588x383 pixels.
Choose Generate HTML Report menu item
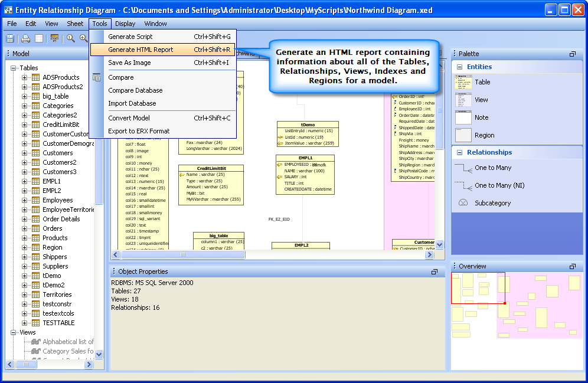pyautogui.click(x=163, y=50)
